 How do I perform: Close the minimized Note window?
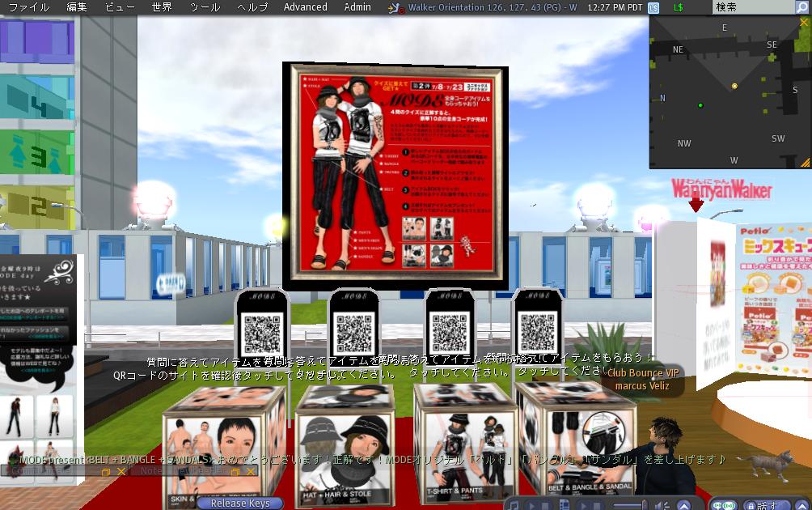coord(251,472)
